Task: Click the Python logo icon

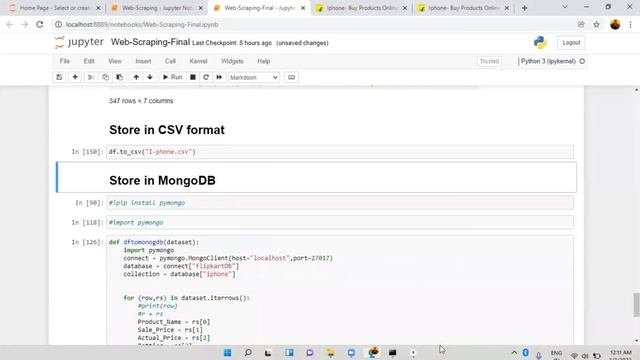Action: pyautogui.click(x=540, y=42)
